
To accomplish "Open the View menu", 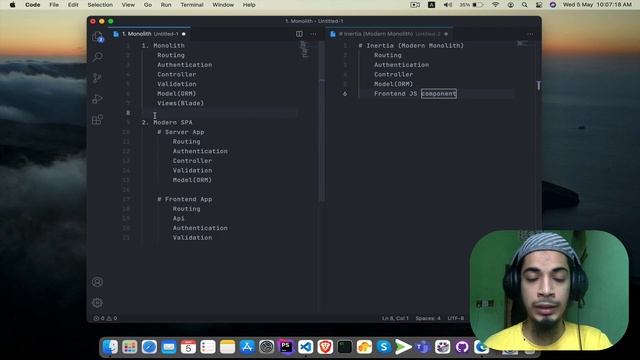I will tap(128, 5).
